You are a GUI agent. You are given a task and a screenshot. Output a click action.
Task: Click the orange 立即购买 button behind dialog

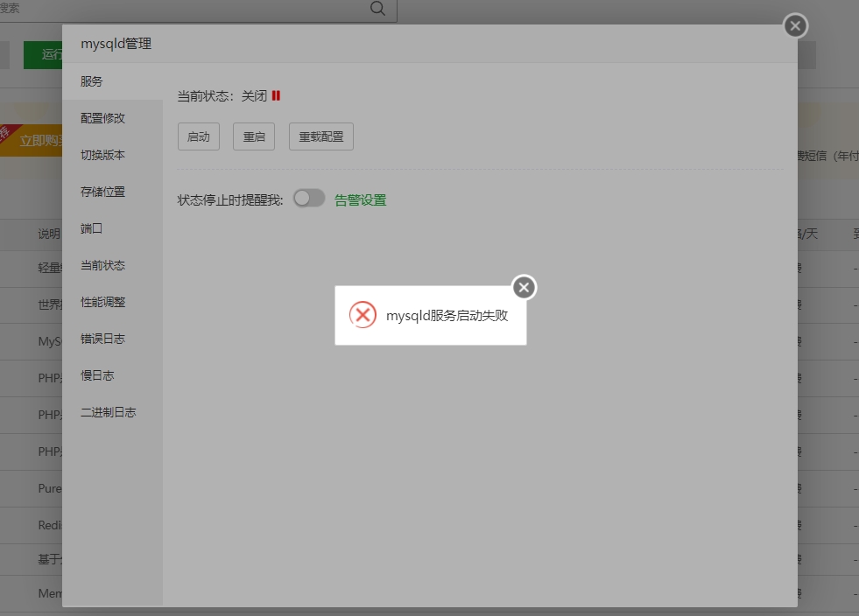click(x=32, y=140)
